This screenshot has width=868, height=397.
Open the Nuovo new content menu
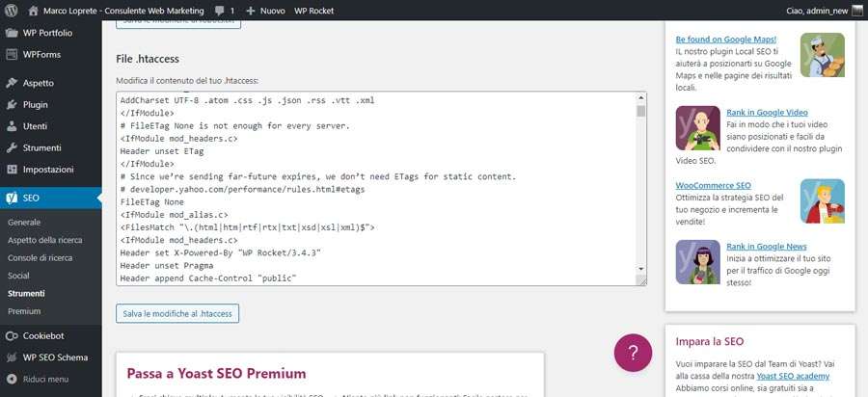pyautogui.click(x=266, y=11)
